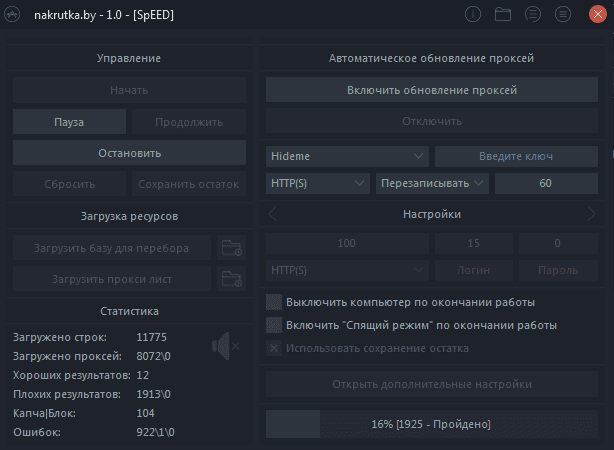Open the upper HTTP(S) proxy type dropdown
Viewport: 614px width, 450px height.
(x=318, y=183)
